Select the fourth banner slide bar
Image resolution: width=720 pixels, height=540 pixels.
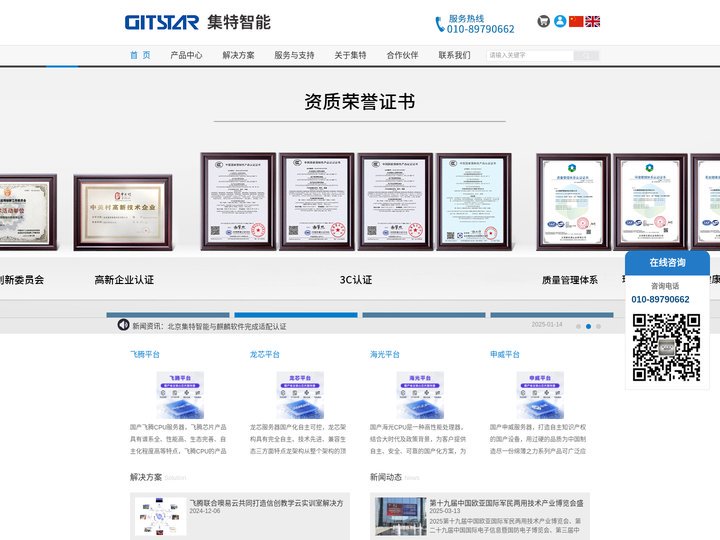pos(552,315)
